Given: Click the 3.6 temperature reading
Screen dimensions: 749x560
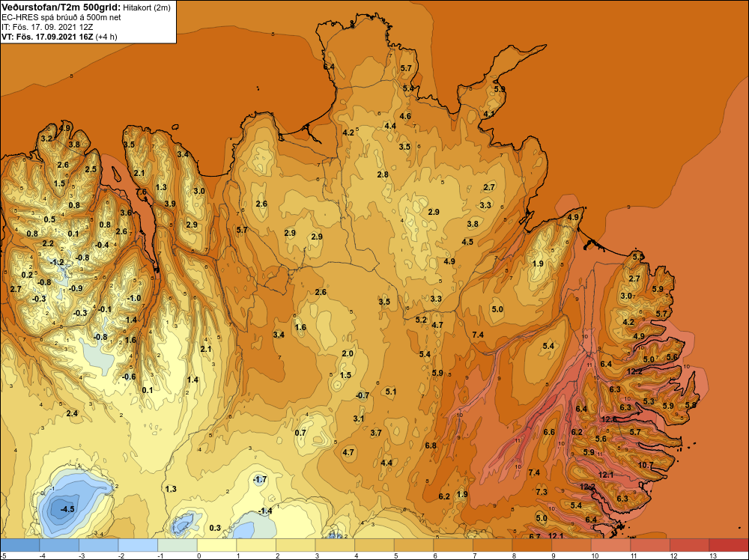Looking at the screenshot, I should 126,213.
